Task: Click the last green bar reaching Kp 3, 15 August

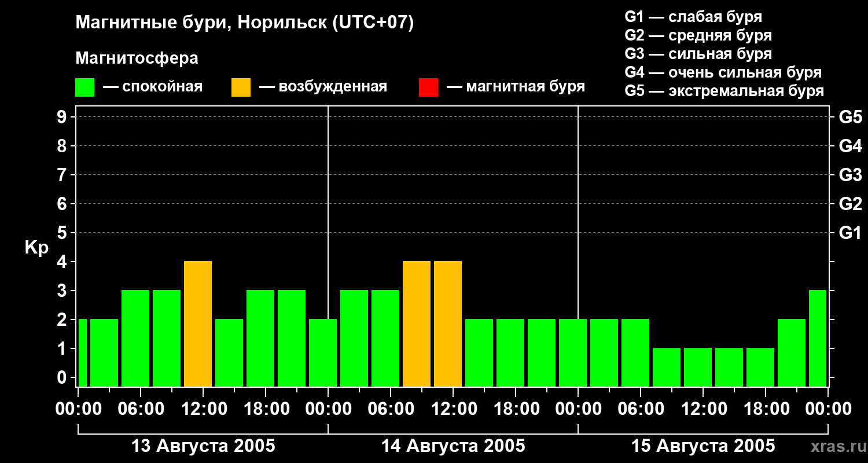Action: (x=818, y=338)
